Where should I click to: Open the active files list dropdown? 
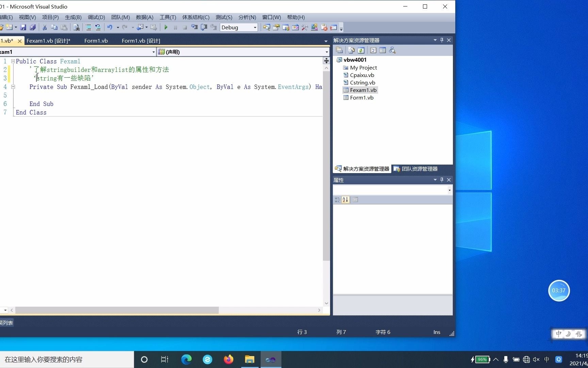pyautogui.click(x=326, y=41)
